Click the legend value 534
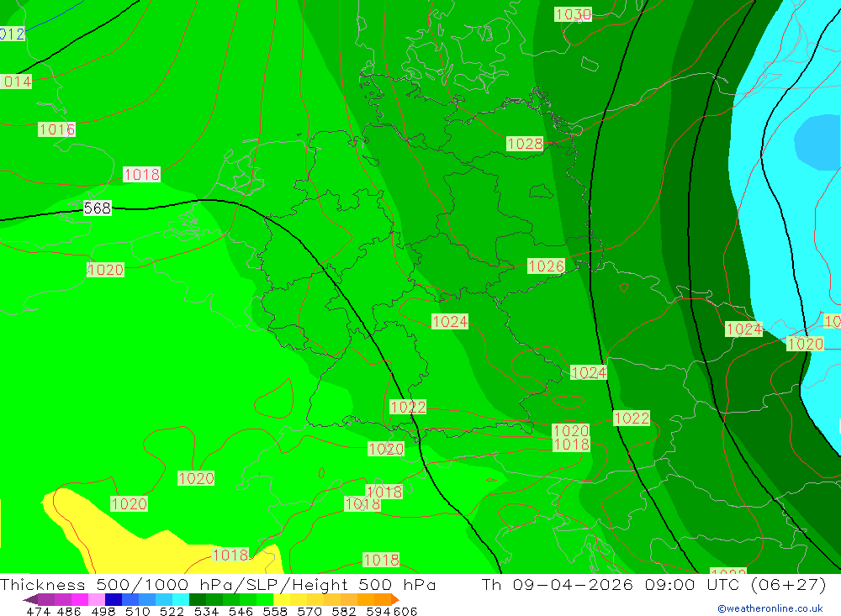This screenshot has width=841, height=616. [x=206, y=611]
